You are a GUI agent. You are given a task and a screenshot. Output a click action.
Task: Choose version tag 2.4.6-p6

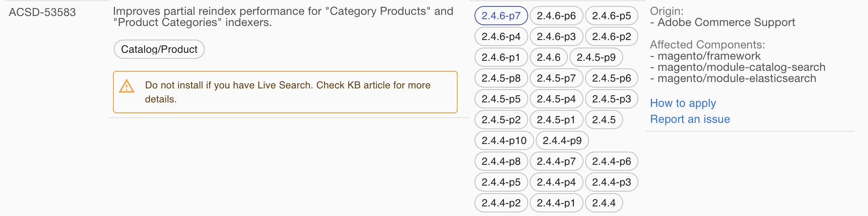(x=556, y=16)
